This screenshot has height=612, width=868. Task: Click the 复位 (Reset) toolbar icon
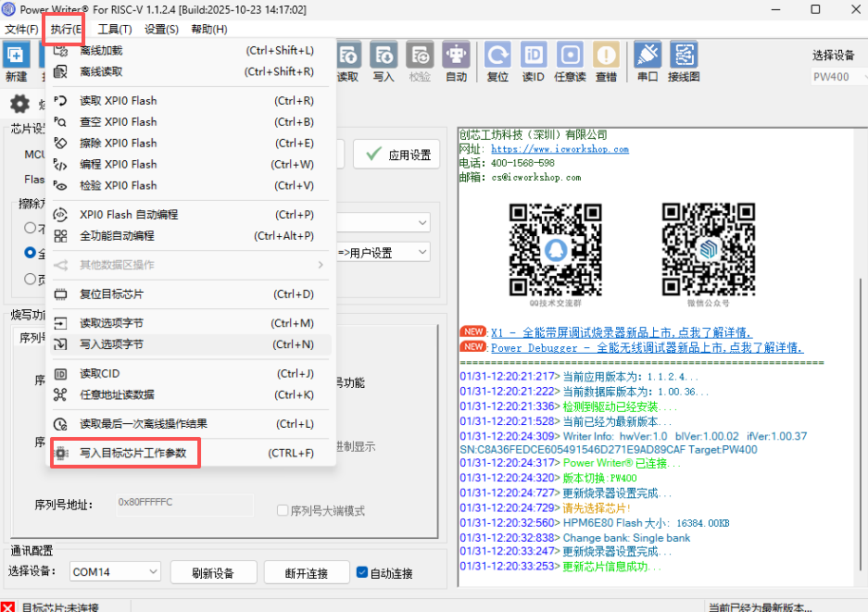497,56
